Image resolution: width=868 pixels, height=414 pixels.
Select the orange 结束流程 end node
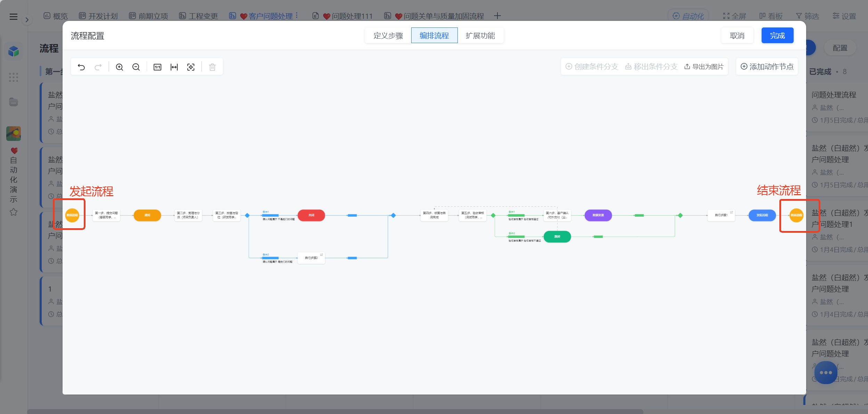pos(796,215)
